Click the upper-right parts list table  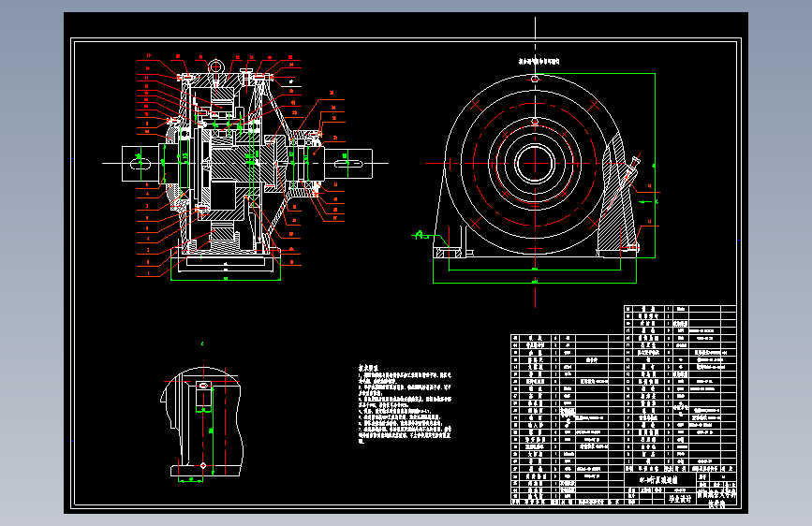click(680, 388)
